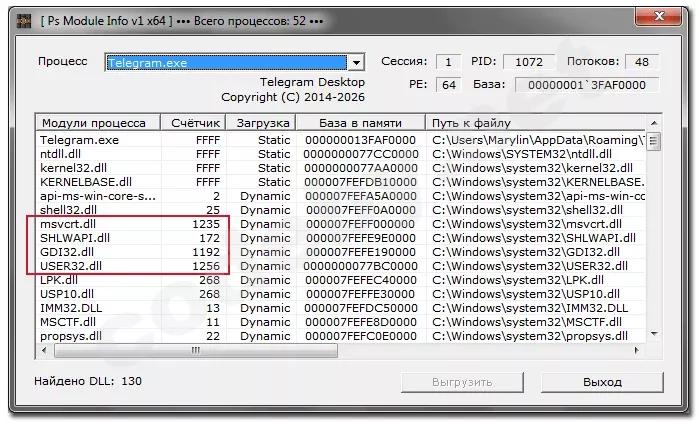The width and height of the screenshot is (699, 422).
Task: Click the vertical scrollbar down arrow
Action: point(654,334)
